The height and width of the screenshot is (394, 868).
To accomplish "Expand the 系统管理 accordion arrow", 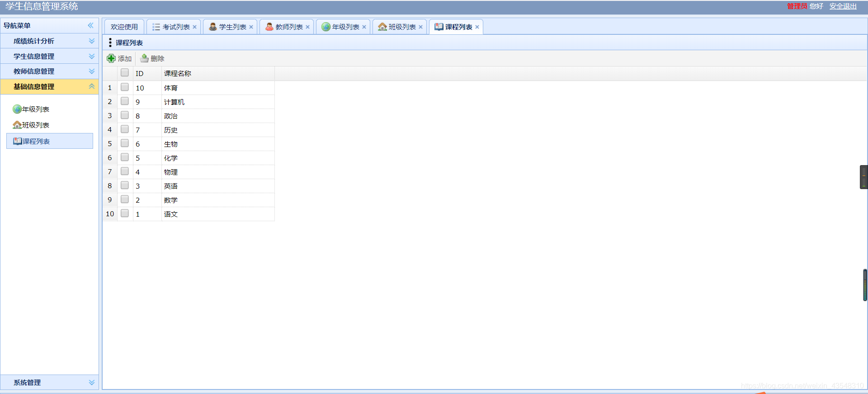I will (x=92, y=382).
